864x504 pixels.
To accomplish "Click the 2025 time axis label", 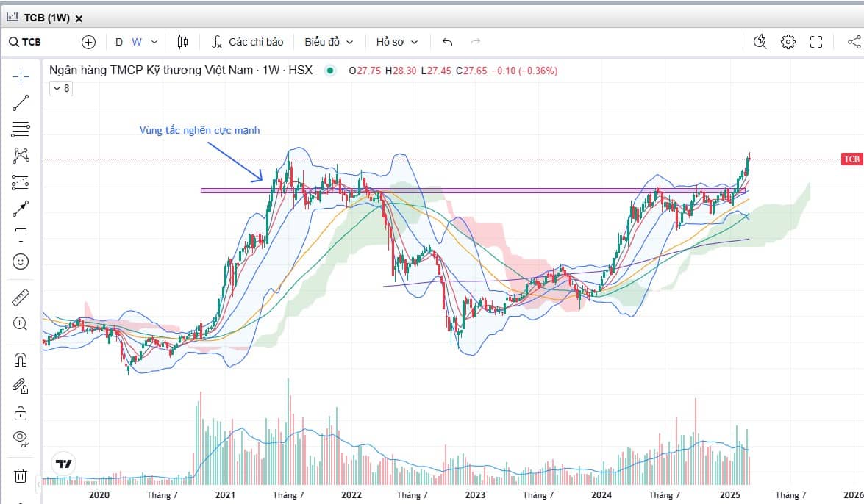I will (x=730, y=494).
